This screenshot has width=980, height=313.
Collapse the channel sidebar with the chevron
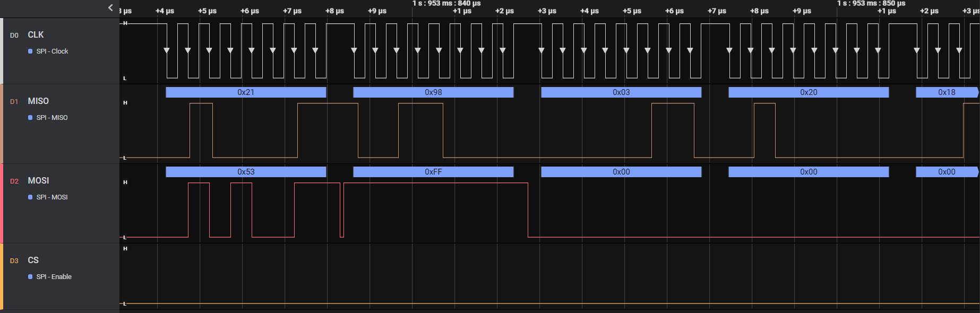pos(110,7)
